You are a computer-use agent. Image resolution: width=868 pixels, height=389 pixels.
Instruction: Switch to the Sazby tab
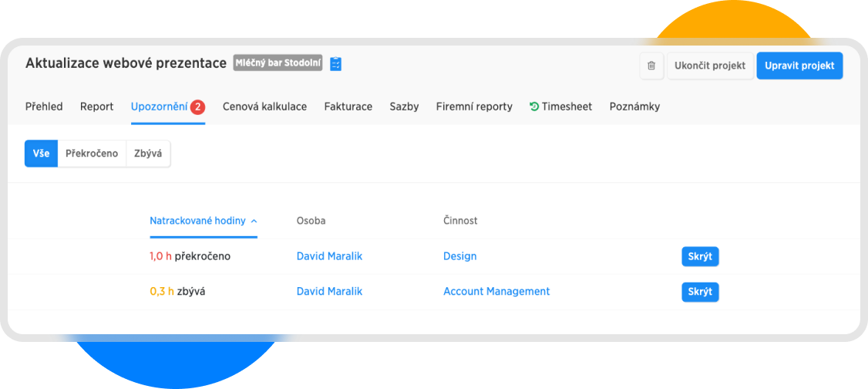pos(404,107)
